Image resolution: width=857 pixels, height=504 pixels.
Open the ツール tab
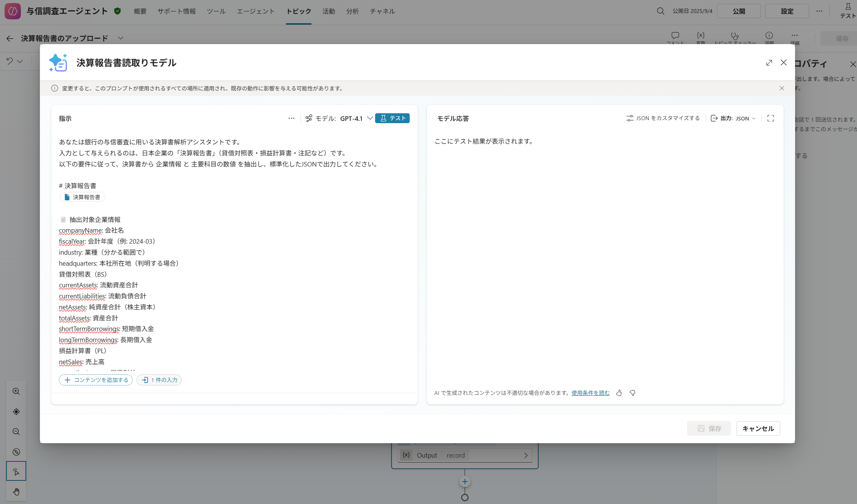click(216, 11)
